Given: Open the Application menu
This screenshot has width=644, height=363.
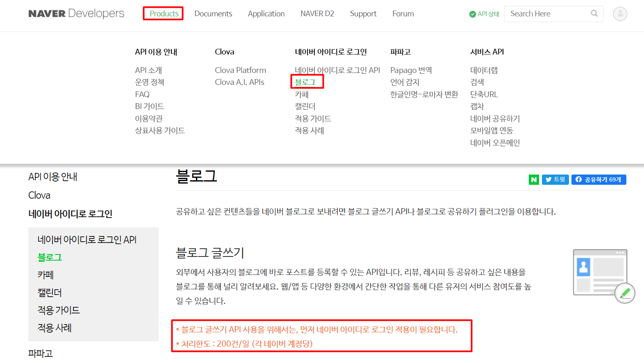Looking at the screenshot, I should click(x=266, y=14).
